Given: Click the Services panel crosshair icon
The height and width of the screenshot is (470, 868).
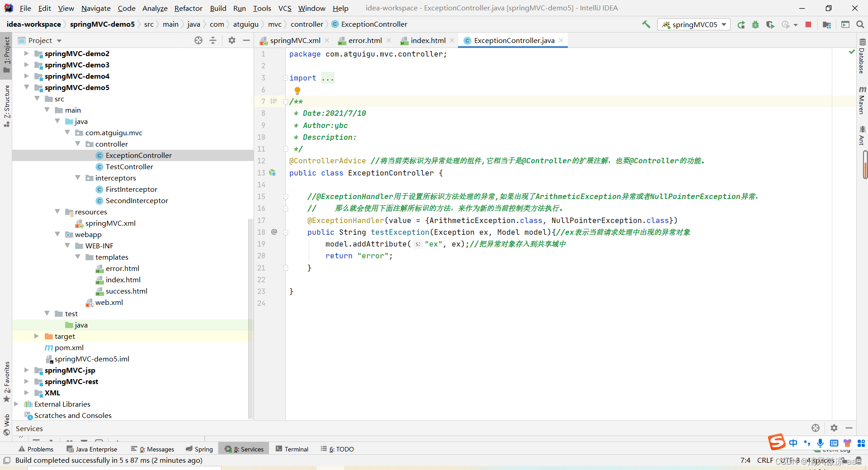Looking at the screenshot, I should [x=816, y=428].
